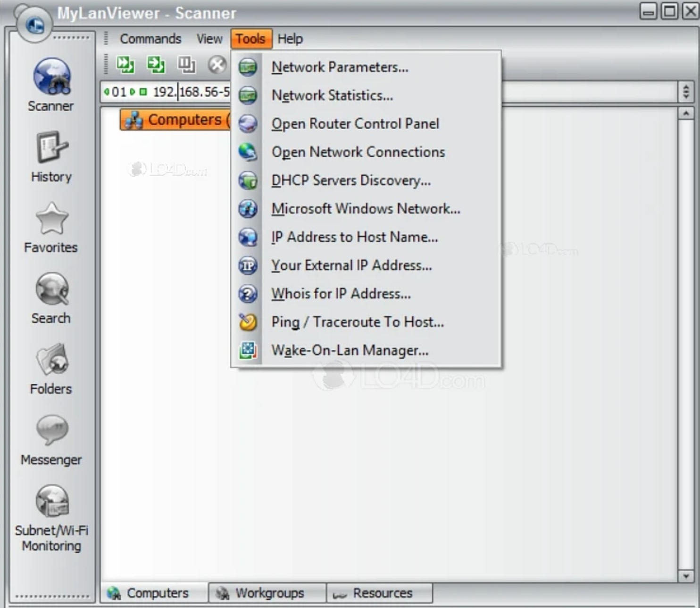Launch DHCP Servers Discovery...
This screenshot has width=700, height=608.
366,181
